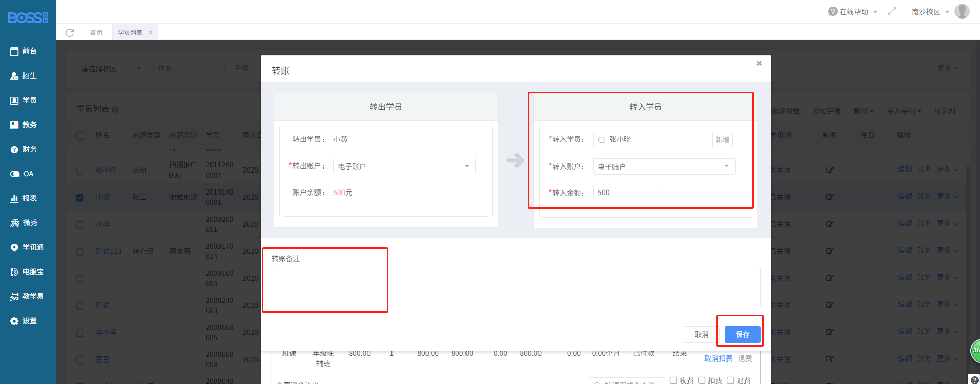Image resolution: width=980 pixels, height=384 pixels.
Task: Expand the 转入账户 dropdown
Action: pos(664,167)
